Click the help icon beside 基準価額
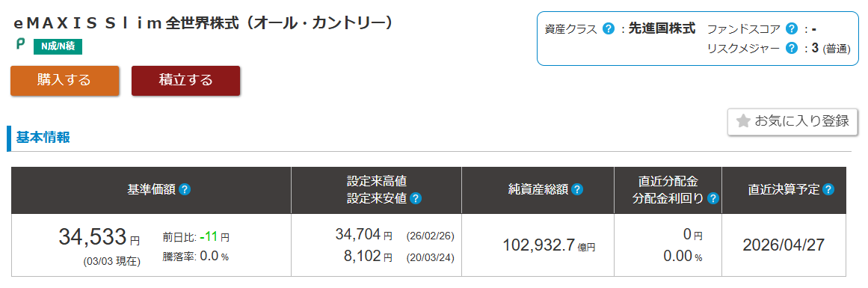 click(185, 190)
